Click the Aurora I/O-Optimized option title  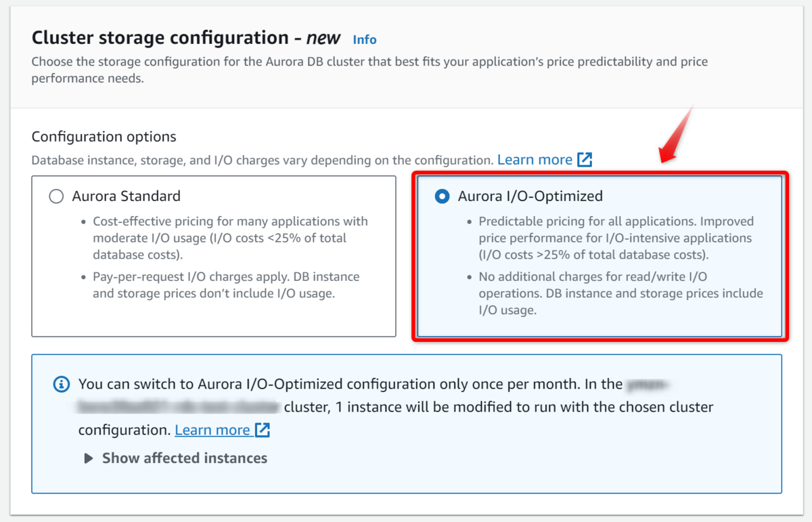[x=530, y=196]
